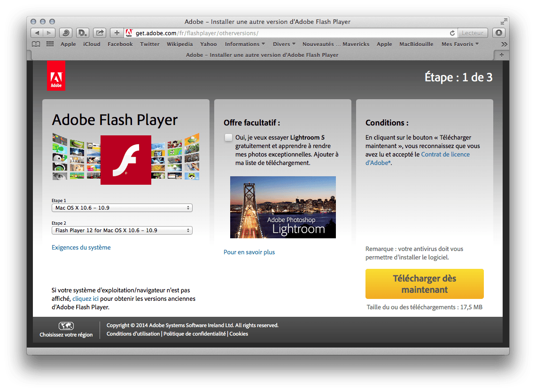The width and height of the screenshot is (536, 392).
Task: Open a new tab with plus button
Action: coord(502,55)
